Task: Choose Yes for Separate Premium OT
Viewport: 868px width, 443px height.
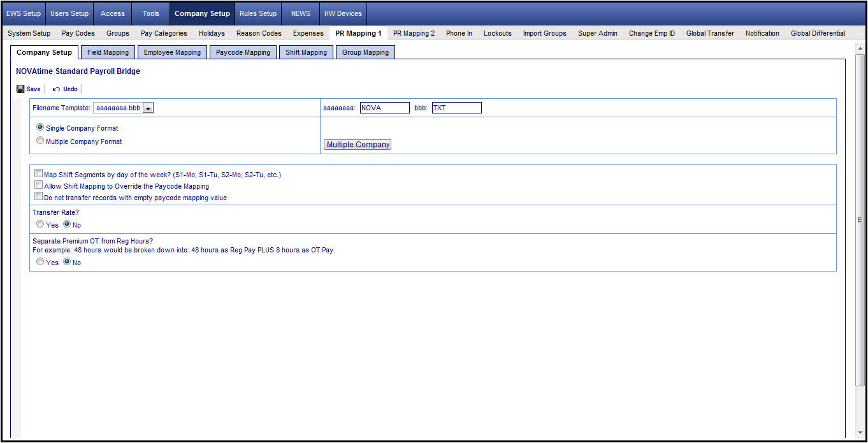Action: pyautogui.click(x=40, y=262)
